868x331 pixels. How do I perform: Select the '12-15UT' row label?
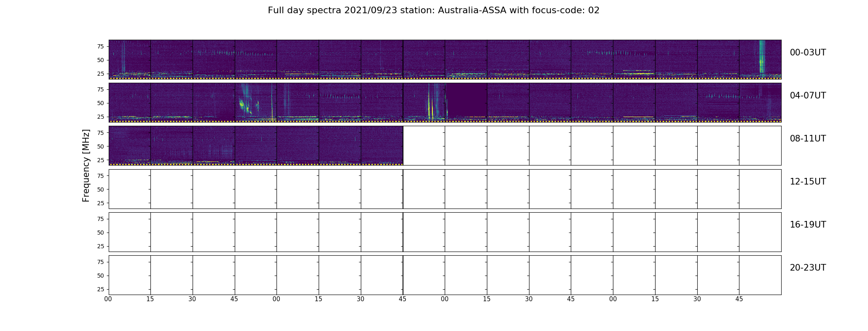pyautogui.click(x=808, y=182)
